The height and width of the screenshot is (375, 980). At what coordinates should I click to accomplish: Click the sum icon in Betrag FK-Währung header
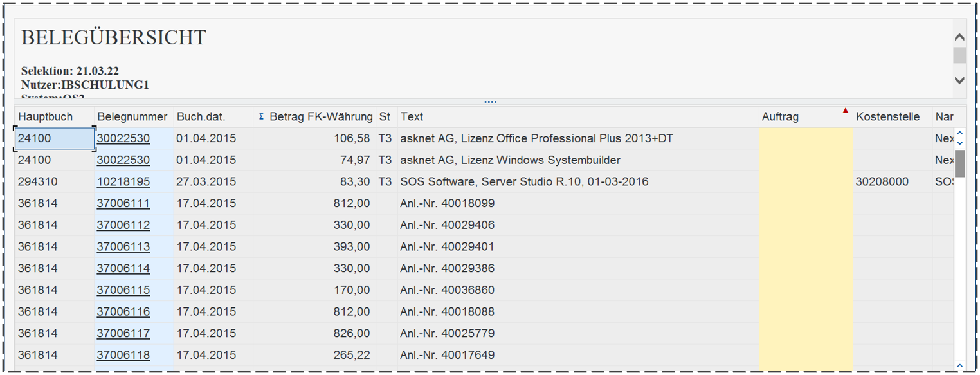click(261, 117)
